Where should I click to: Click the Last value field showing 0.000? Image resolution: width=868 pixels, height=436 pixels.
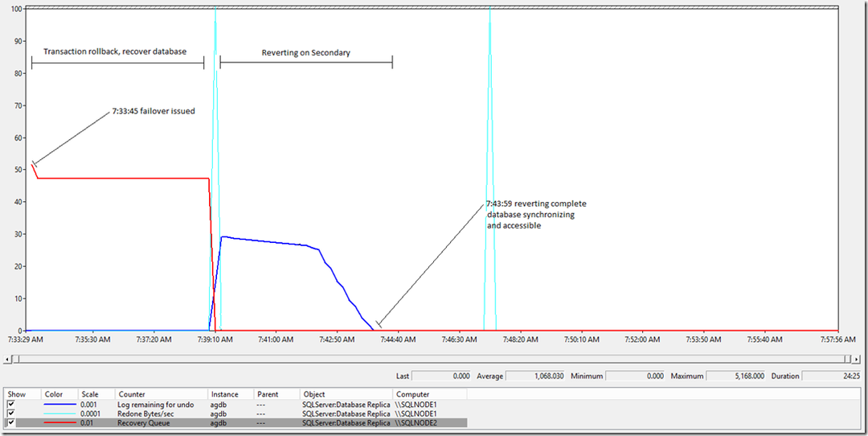tap(442, 376)
